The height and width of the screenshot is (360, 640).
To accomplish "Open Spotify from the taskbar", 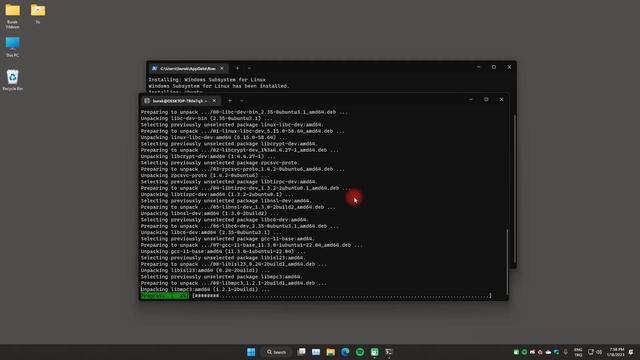I will pyautogui.click(x=360, y=352).
